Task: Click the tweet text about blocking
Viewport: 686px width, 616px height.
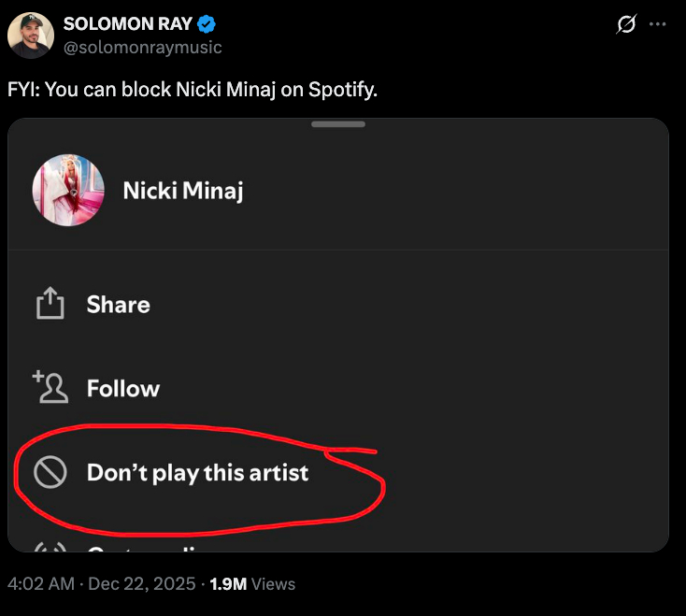Action: point(193,92)
